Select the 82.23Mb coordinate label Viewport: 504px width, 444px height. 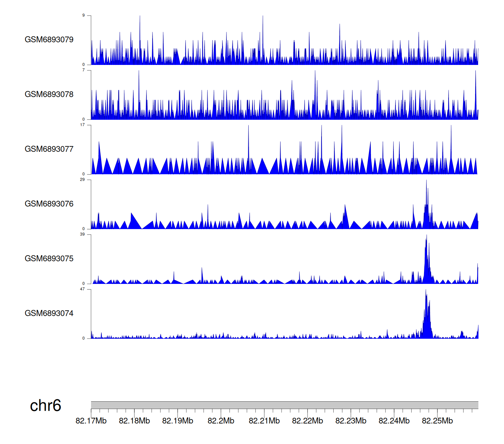(351, 421)
